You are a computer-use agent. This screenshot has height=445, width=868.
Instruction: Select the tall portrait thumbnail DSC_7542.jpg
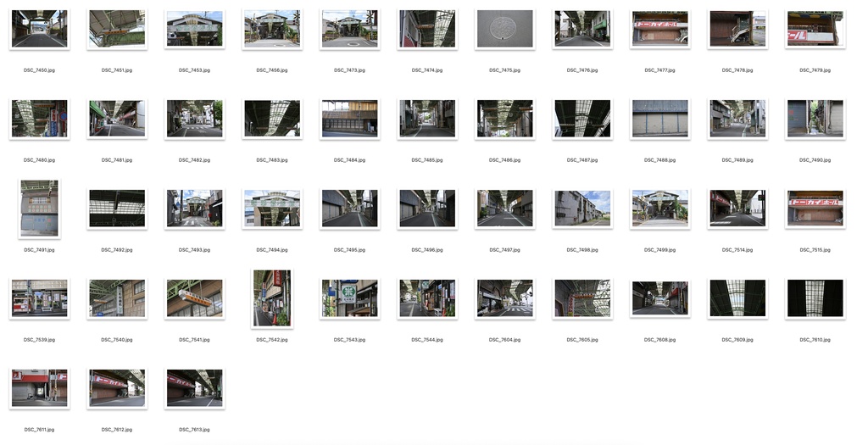tap(272, 298)
